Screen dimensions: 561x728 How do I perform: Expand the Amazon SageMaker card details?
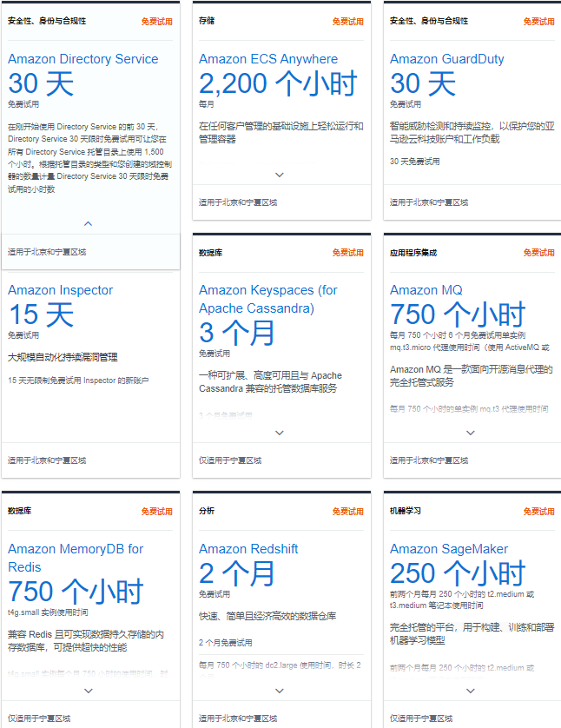471,691
